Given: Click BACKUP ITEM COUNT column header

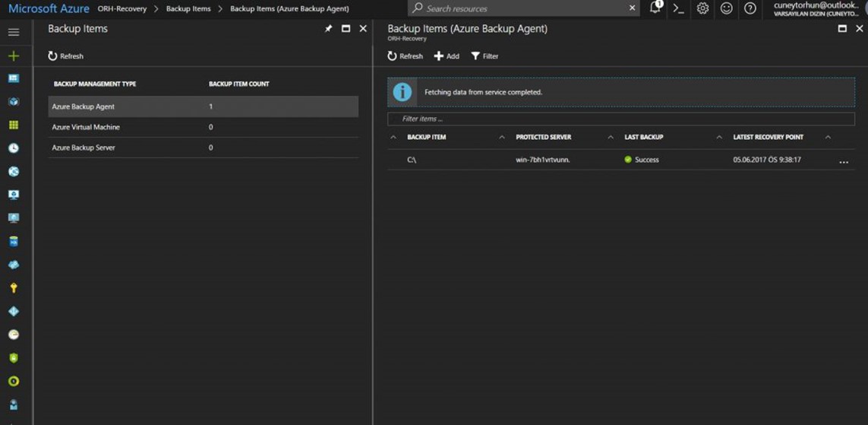Looking at the screenshot, I should point(238,84).
